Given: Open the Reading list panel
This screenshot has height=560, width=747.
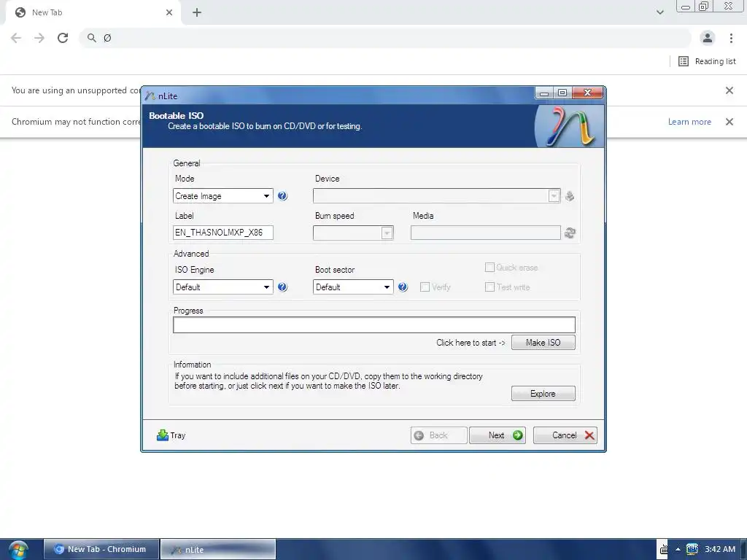Looking at the screenshot, I should pyautogui.click(x=707, y=61).
